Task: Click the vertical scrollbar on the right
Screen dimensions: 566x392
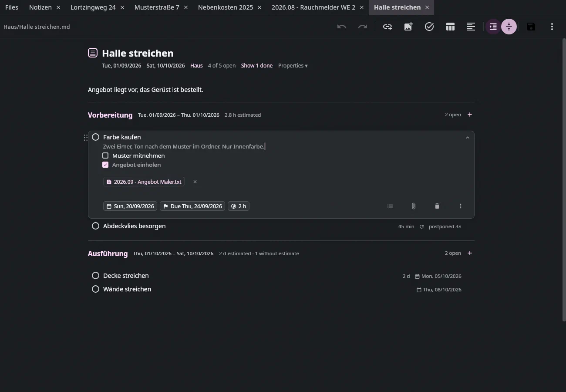Action: 564,180
